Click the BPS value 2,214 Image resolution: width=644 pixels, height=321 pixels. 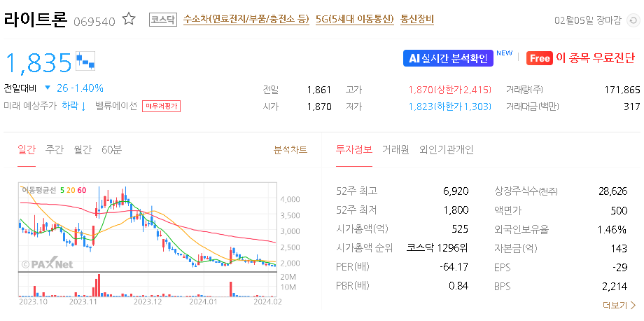[616, 287]
